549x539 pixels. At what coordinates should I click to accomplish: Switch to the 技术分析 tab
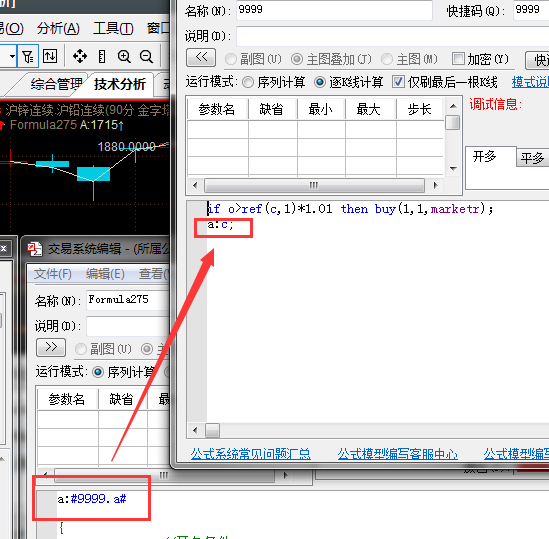(x=120, y=84)
